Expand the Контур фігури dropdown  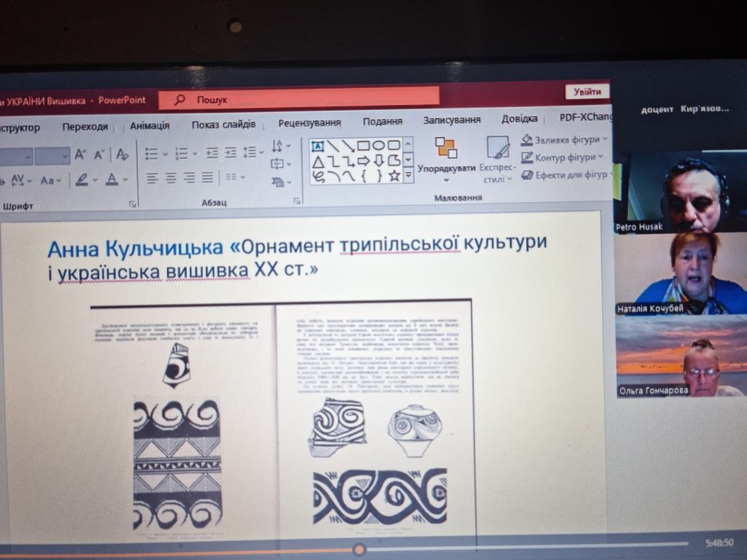point(563,157)
